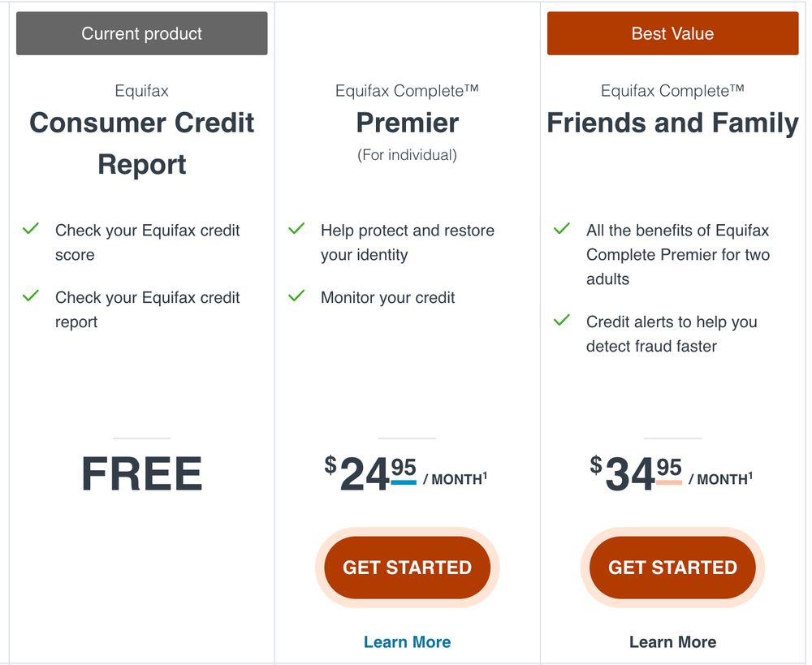Viewport: 812px width, 665px height.
Task: Click the checkmark next to Check your Equifax credit report
Action: click(x=31, y=297)
